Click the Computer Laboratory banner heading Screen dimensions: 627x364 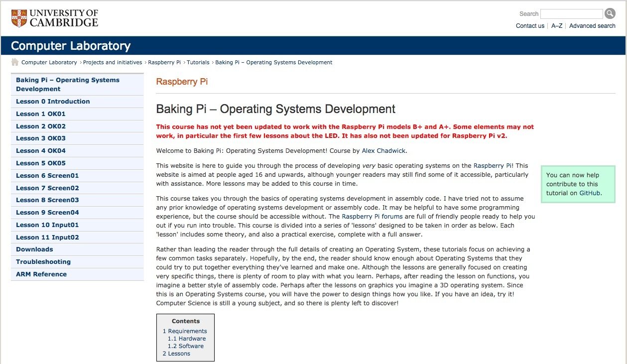pyautogui.click(x=71, y=46)
